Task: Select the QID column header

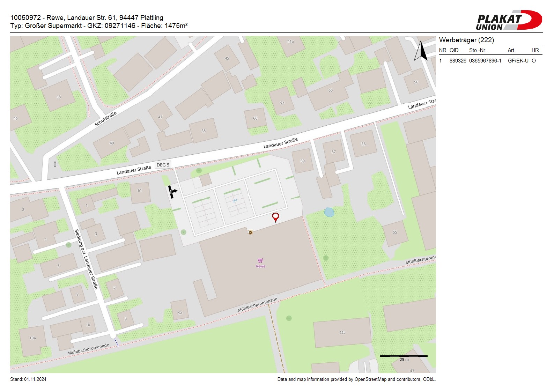Action: 454,50
